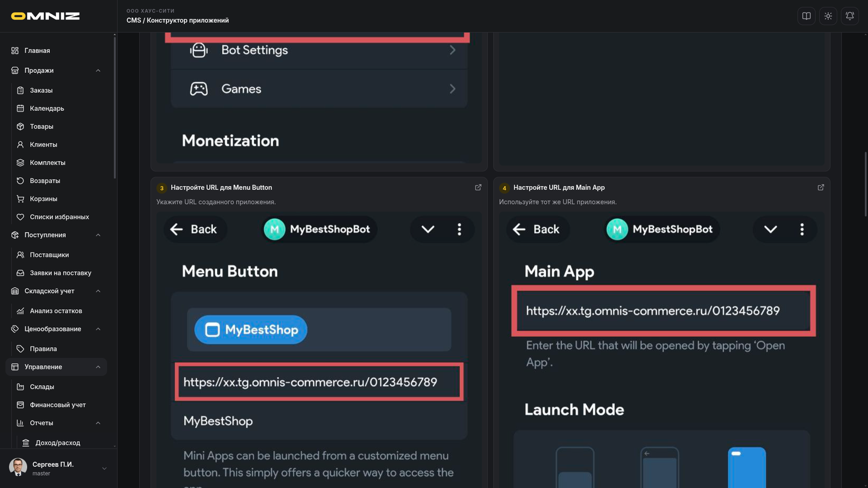Screen dimensions: 868x488
Task: Open Финансовый учет
Action: 58,405
